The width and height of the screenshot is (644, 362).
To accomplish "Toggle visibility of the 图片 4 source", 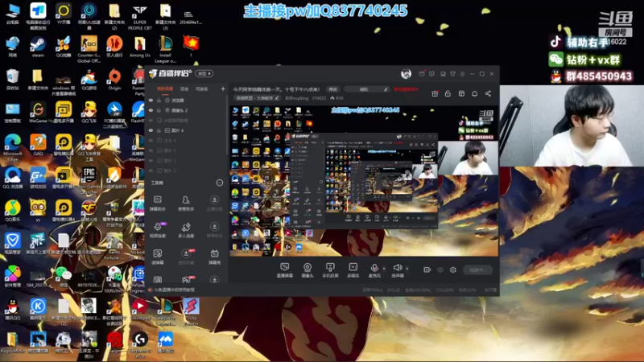I will point(151,130).
